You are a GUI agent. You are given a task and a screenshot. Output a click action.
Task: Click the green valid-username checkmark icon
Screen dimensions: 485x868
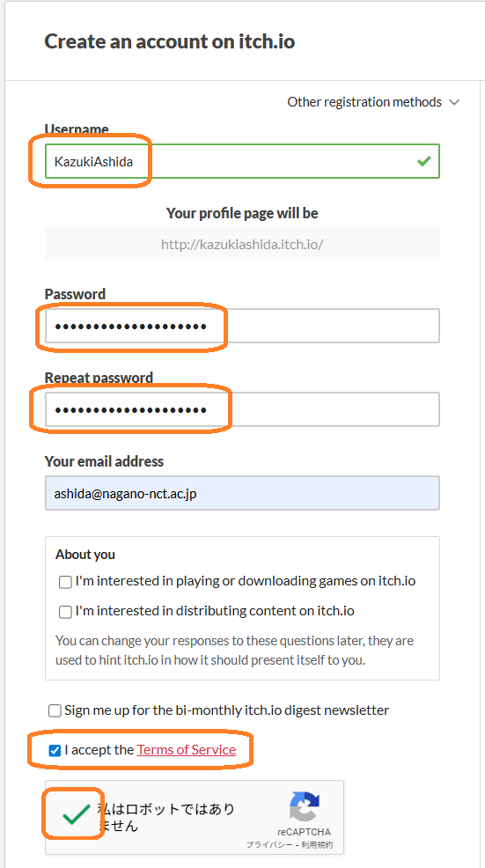click(424, 161)
